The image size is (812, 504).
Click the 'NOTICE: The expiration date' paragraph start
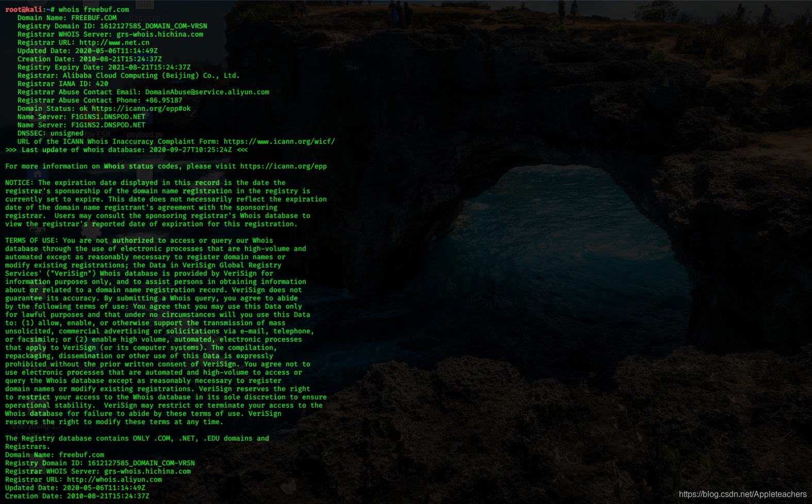(145, 182)
